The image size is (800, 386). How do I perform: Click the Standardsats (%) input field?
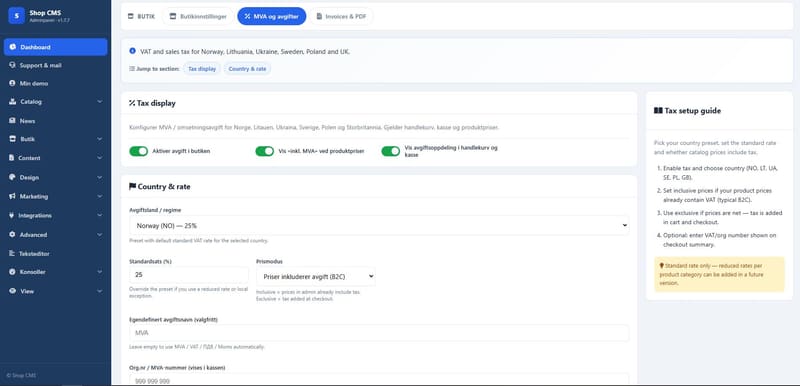[x=189, y=275]
